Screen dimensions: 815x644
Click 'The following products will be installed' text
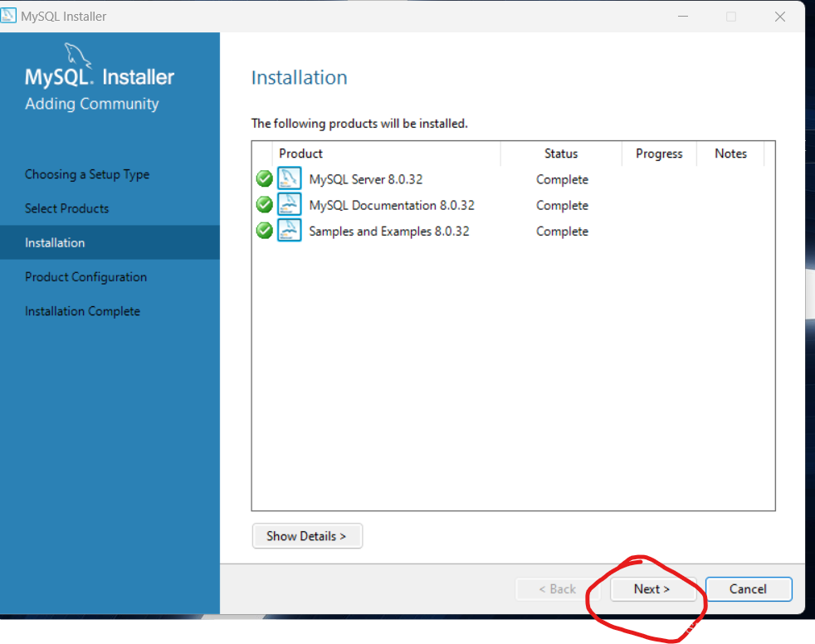[359, 124]
